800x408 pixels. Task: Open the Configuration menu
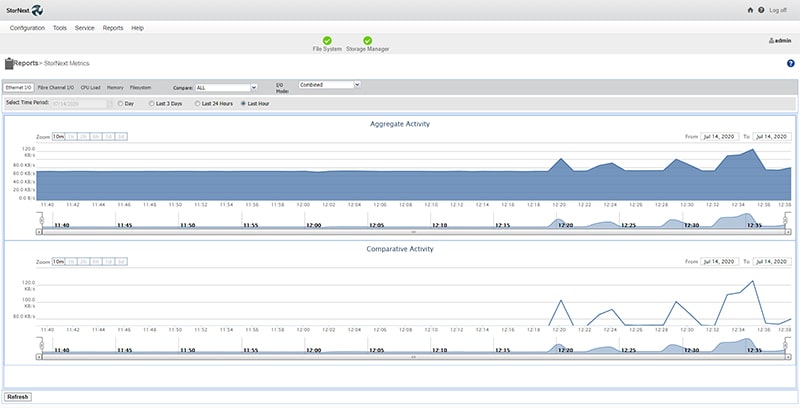pos(27,28)
